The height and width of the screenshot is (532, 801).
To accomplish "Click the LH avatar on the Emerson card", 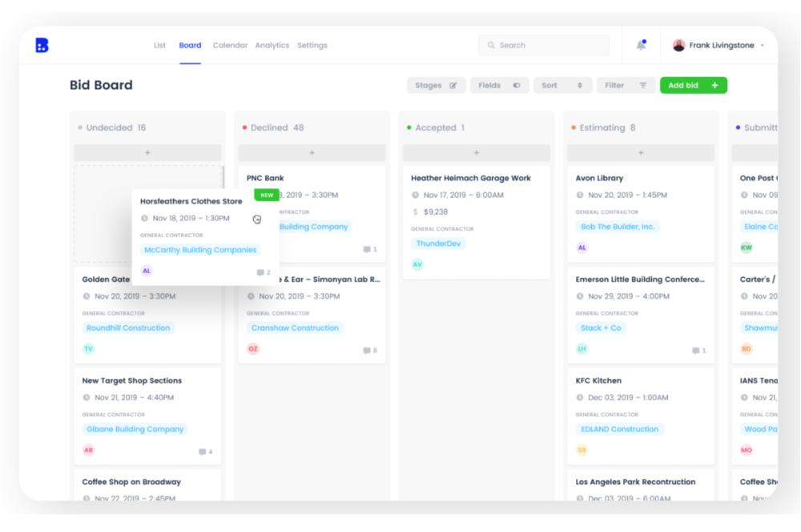I will [x=582, y=349].
